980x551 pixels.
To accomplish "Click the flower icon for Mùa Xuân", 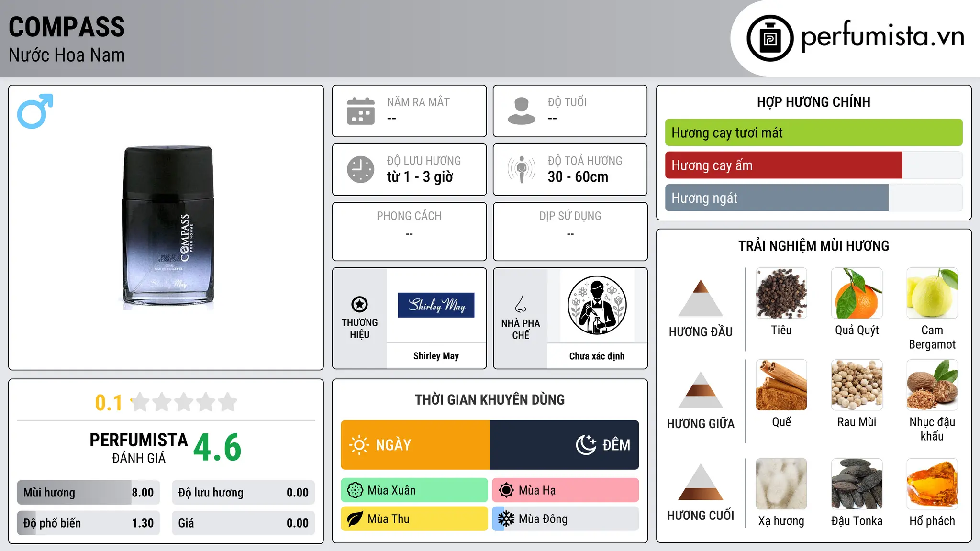I will pos(355,490).
